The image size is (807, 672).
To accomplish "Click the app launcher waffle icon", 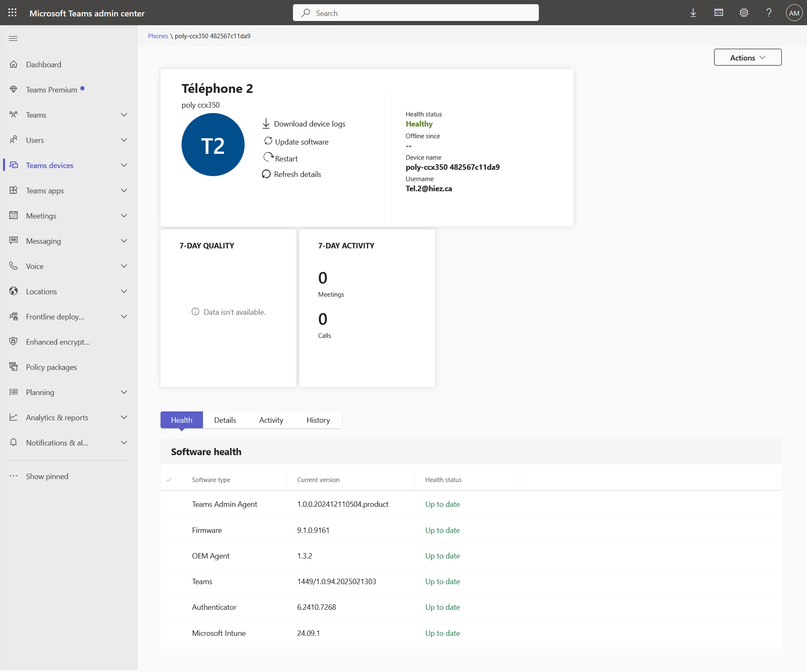I will pyautogui.click(x=13, y=13).
